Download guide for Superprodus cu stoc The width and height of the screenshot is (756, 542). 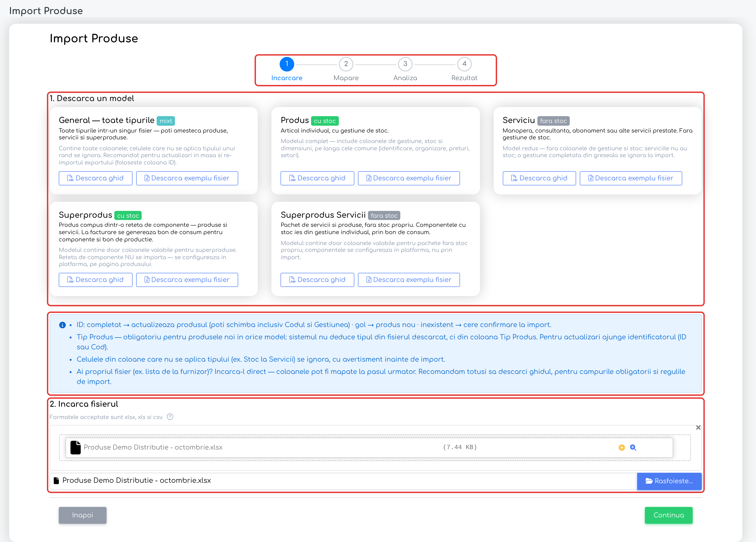click(95, 280)
